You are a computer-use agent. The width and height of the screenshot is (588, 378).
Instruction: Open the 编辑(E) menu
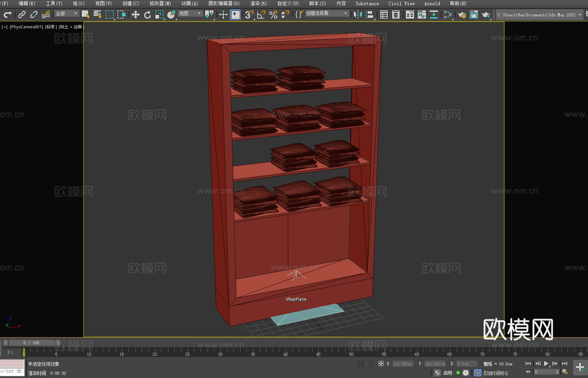pyautogui.click(x=27, y=3)
